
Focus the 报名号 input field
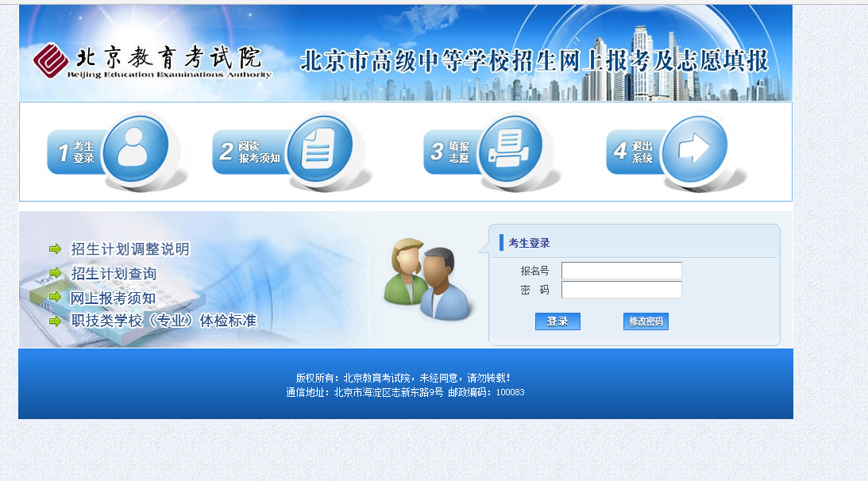pos(622,271)
